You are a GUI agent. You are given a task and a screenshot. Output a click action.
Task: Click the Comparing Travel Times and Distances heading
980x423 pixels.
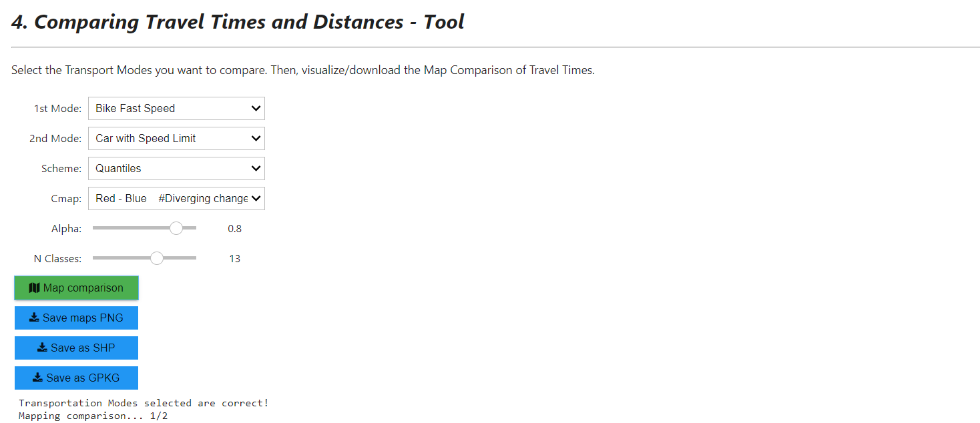click(238, 22)
